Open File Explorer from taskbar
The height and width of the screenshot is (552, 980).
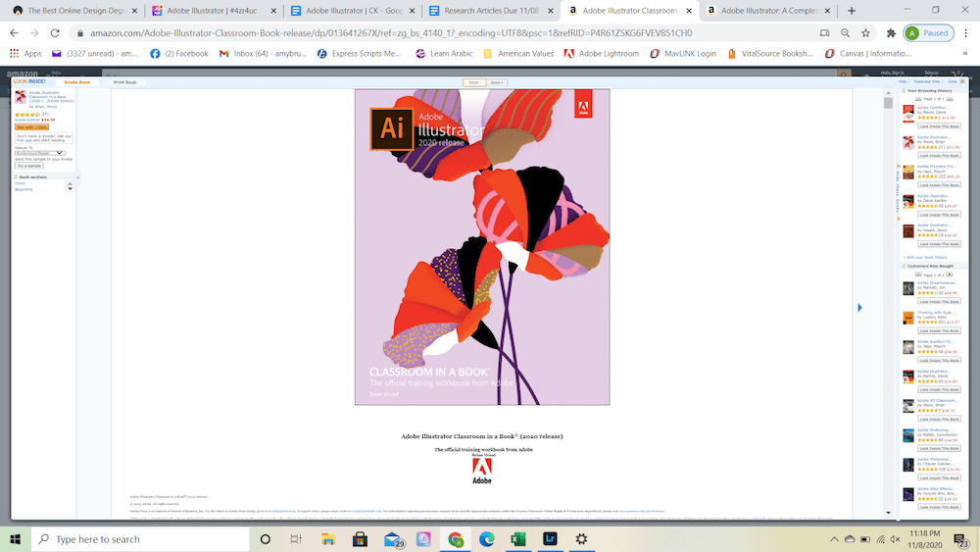[328, 539]
